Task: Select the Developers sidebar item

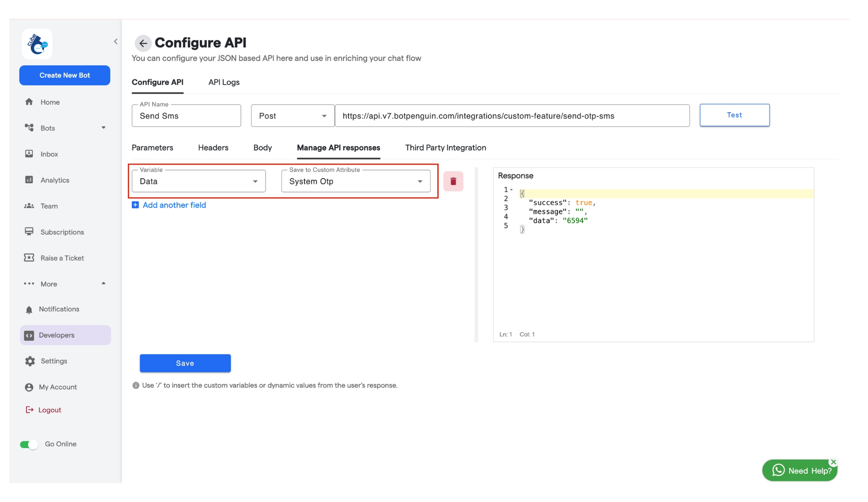Action: [x=57, y=335]
